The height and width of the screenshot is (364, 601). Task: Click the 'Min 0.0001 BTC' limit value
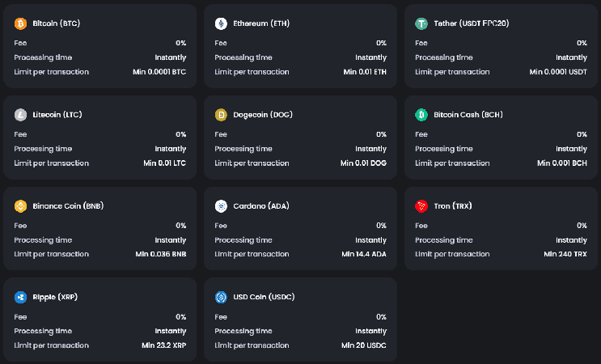coord(159,72)
